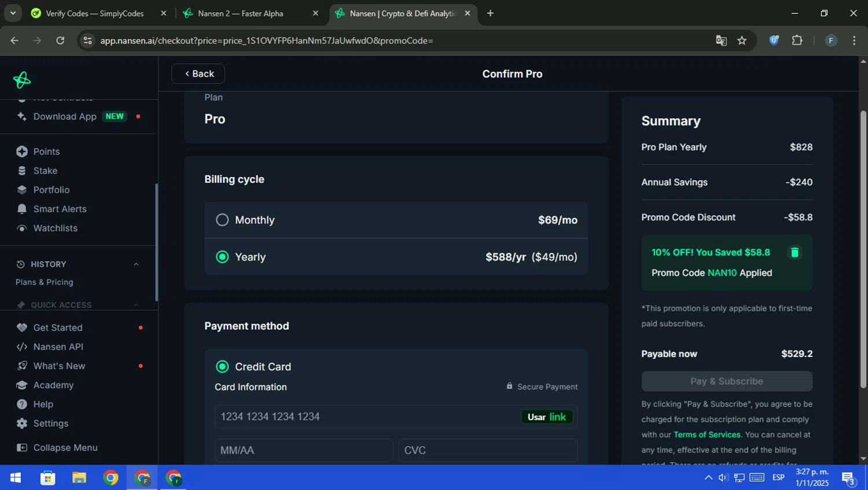Viewport: 868px width, 490px height.
Task: Click the Stake sidebar icon
Action: tap(22, 171)
